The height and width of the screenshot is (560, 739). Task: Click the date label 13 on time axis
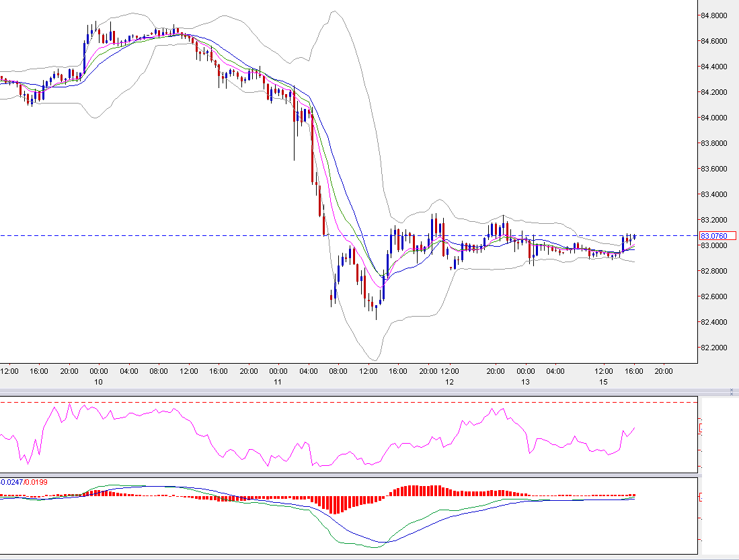click(525, 382)
